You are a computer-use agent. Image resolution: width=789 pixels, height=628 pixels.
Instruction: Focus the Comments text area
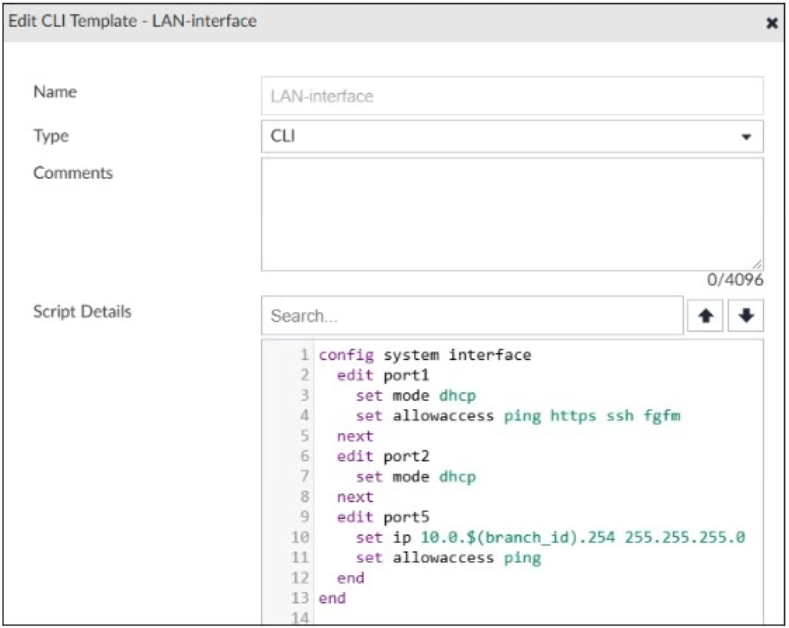point(512,213)
